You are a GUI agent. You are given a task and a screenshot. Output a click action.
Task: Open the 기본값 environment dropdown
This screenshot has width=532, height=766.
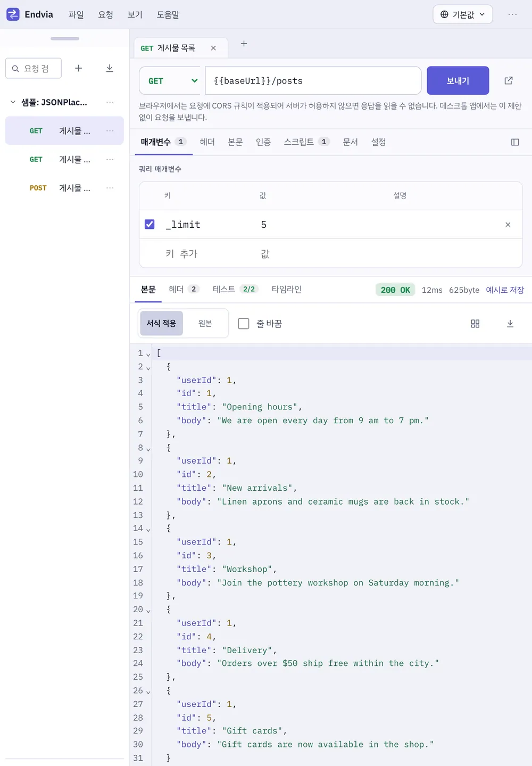pos(463,14)
